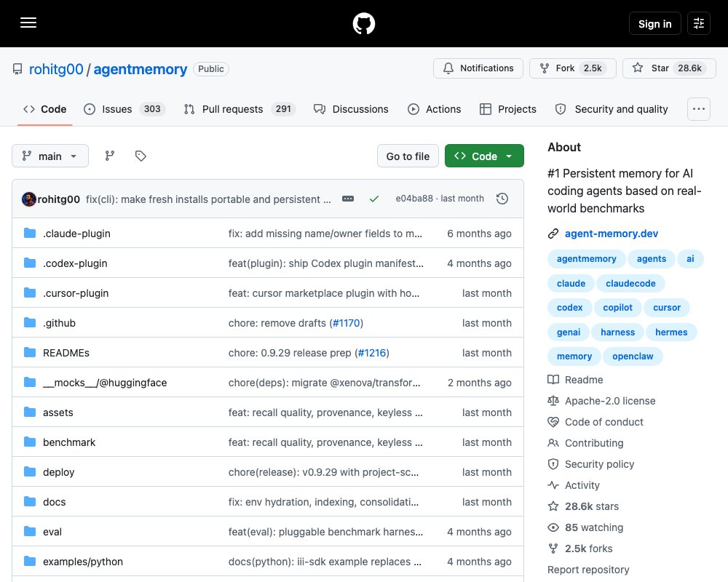The image size is (728, 582).
Task: Open pull request #1216 link
Action: (372, 353)
